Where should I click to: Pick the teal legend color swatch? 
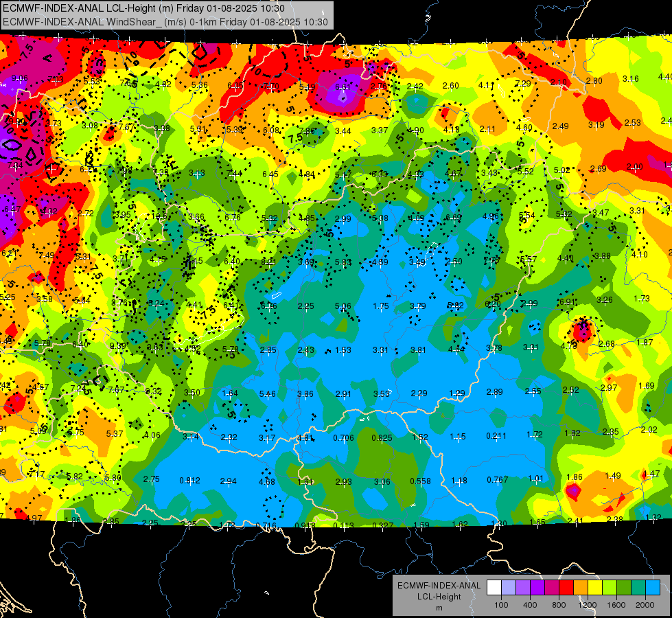click(x=638, y=588)
